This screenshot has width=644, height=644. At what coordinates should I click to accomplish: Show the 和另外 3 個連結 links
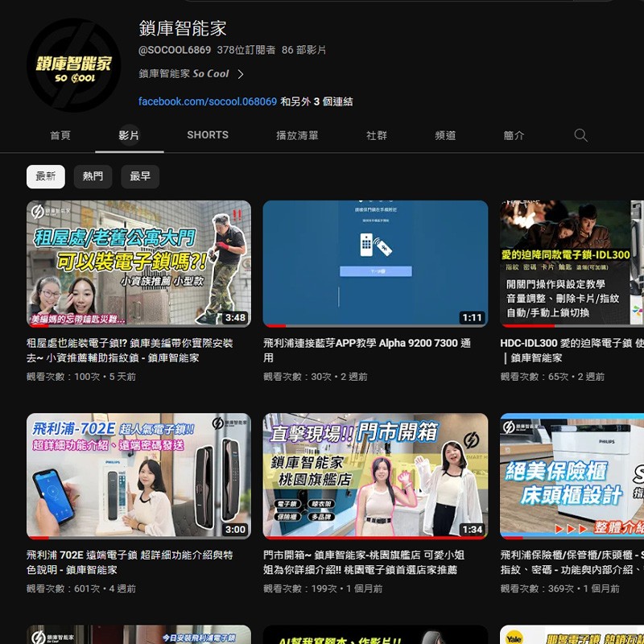[x=316, y=101]
